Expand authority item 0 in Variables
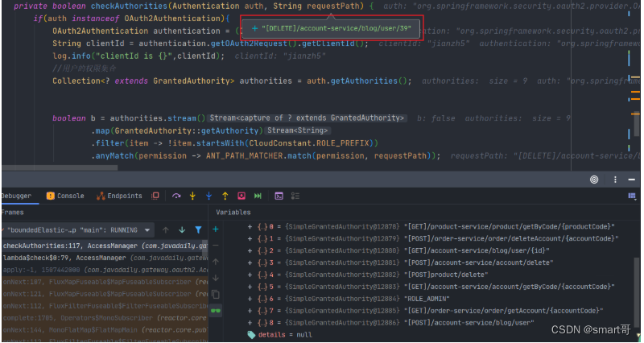The image size is (644, 343). pos(250,227)
